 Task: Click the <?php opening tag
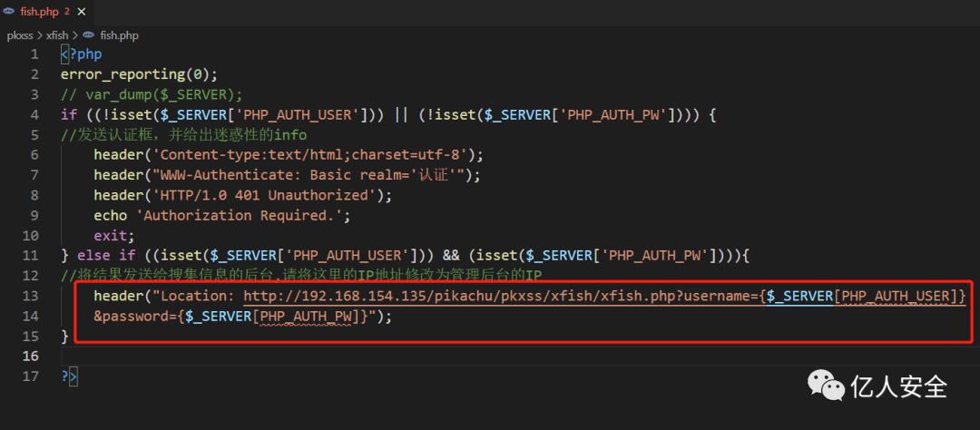click(82, 54)
